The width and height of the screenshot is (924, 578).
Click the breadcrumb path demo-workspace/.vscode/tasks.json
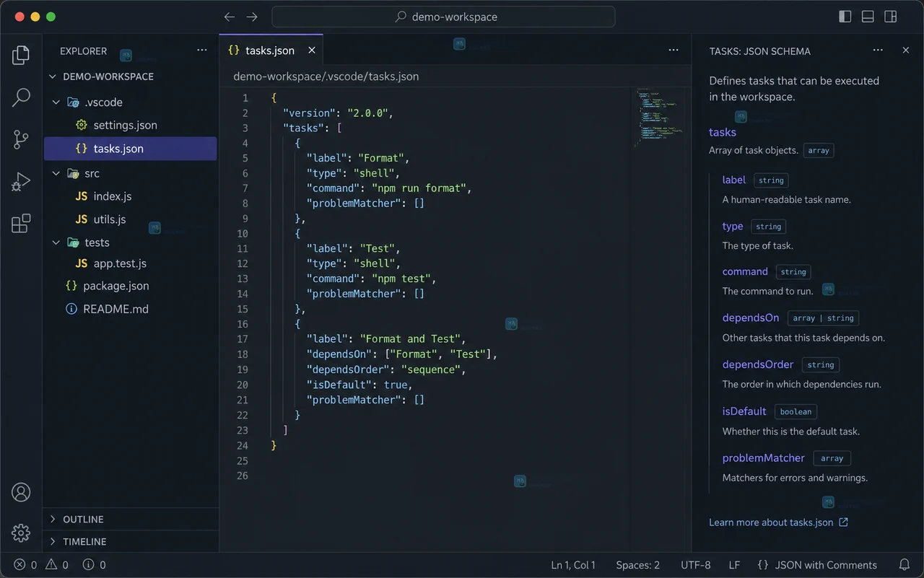pos(326,76)
